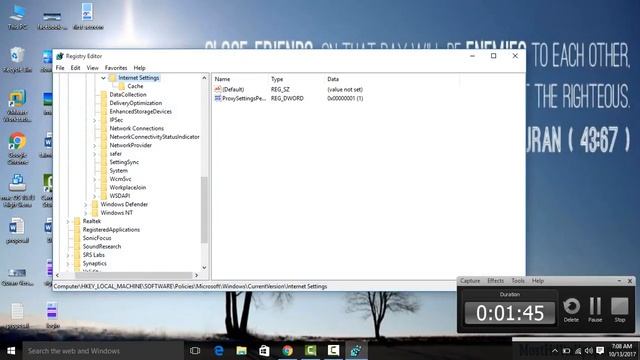Click the REG_DWORD type cell

pyautogui.click(x=287, y=98)
